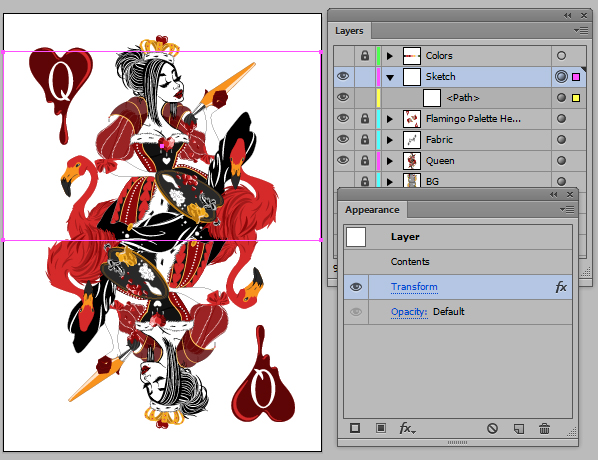Hide the Flamingo Palette layer
The height and width of the screenshot is (460, 598).
tap(343, 118)
